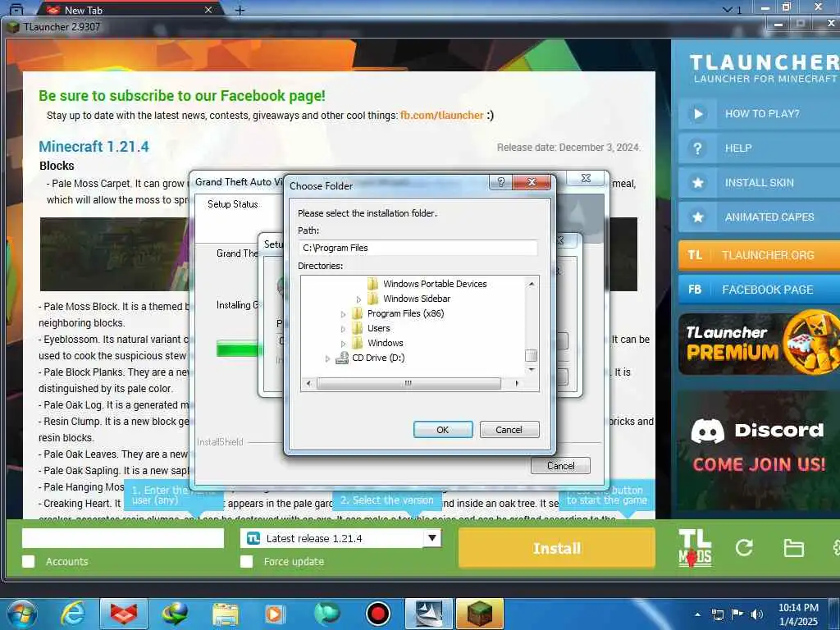
Task: Click the CD Drive disc icon
Action: 342,358
